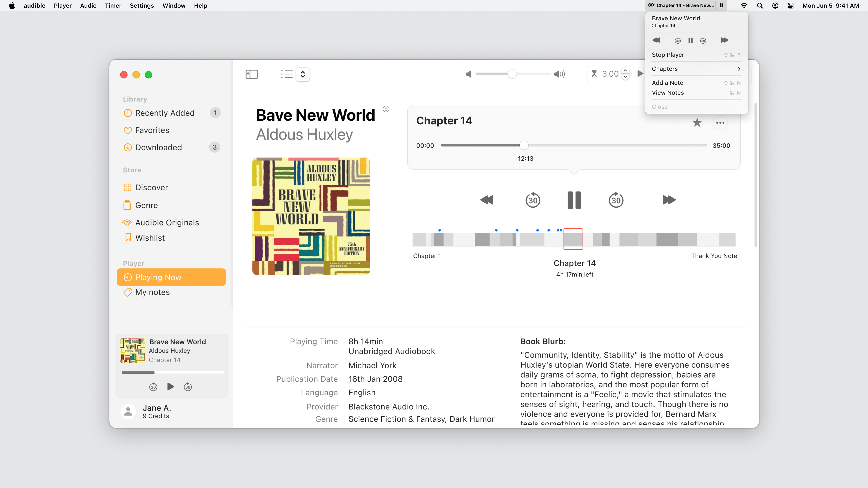868x488 pixels.
Task: Click the Brave New World cover artwork
Action: point(311,216)
